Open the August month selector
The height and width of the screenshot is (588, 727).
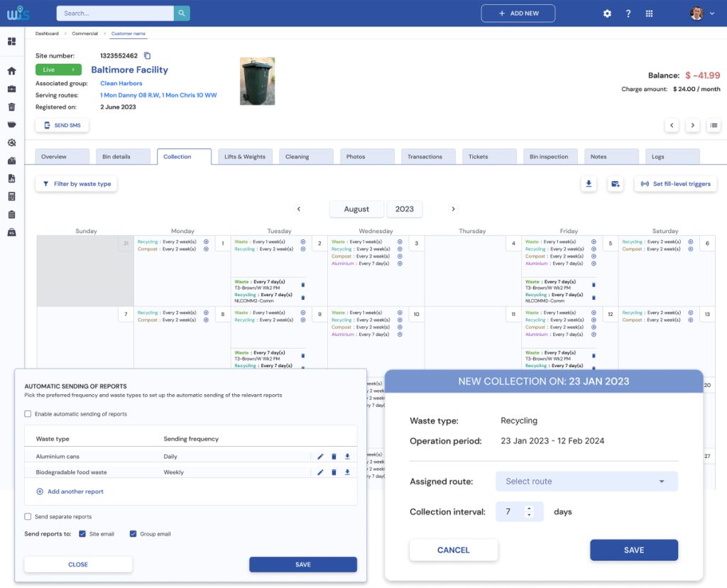tap(356, 209)
